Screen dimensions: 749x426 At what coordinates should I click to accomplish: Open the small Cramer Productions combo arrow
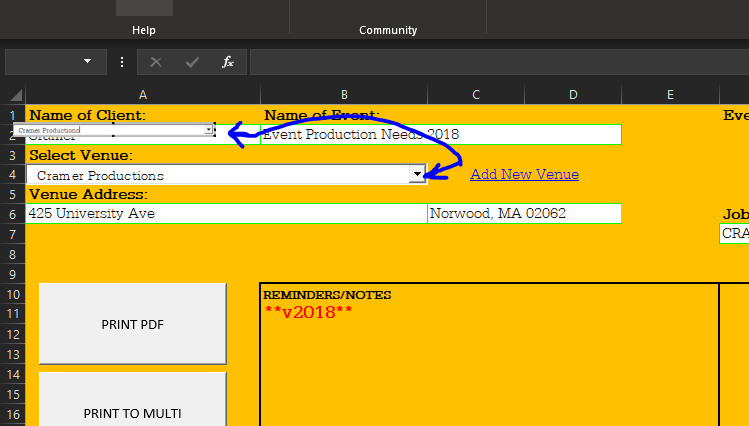pyautogui.click(x=209, y=130)
